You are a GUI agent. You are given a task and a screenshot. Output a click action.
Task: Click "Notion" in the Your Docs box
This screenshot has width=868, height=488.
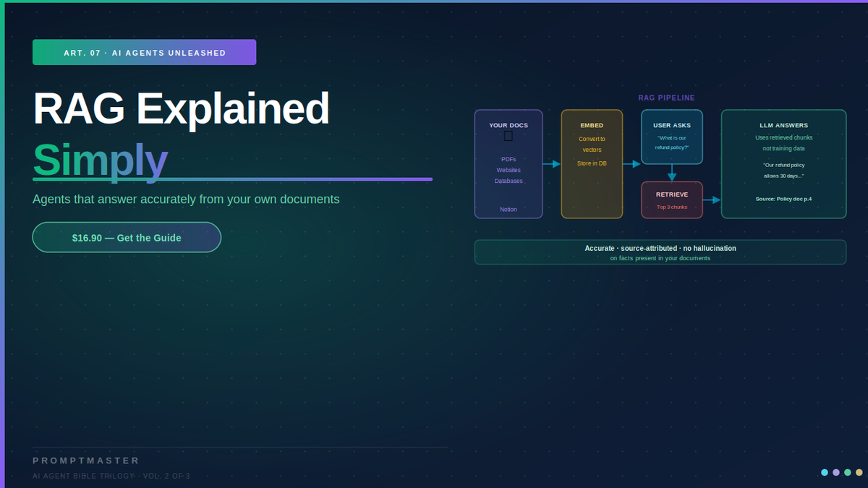(x=509, y=209)
